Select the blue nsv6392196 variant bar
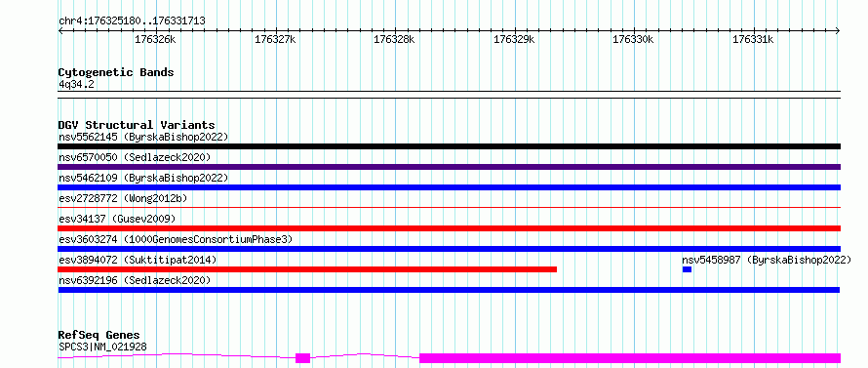This screenshot has height=368, width=868. (449, 290)
